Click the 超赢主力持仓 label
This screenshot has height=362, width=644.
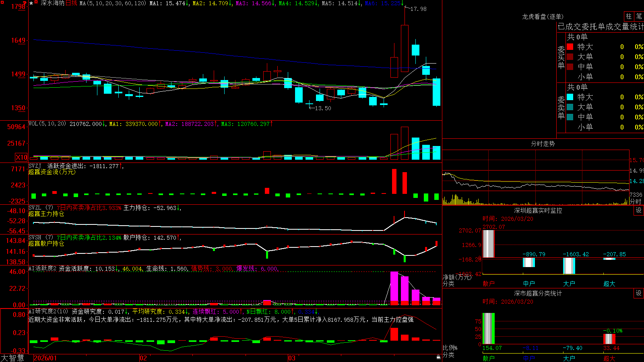coord(46,214)
